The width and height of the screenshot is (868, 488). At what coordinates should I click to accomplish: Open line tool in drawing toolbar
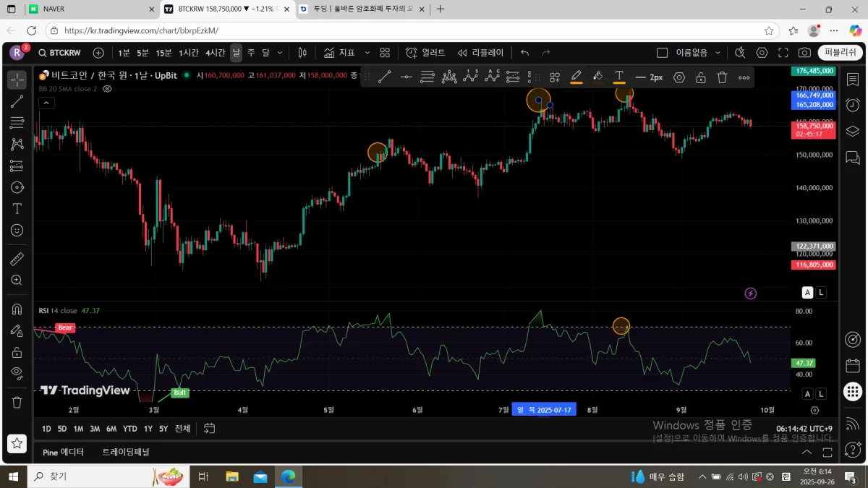385,77
